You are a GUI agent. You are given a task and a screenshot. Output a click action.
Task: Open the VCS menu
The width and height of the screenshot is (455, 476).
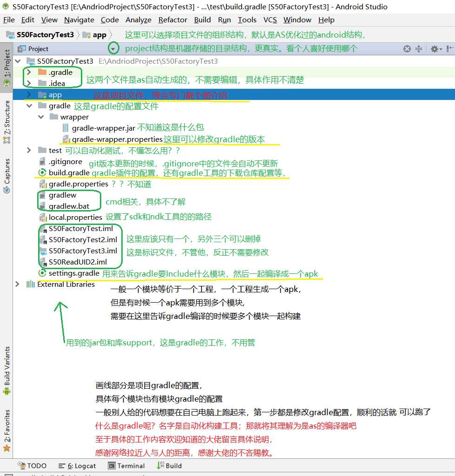270,20
